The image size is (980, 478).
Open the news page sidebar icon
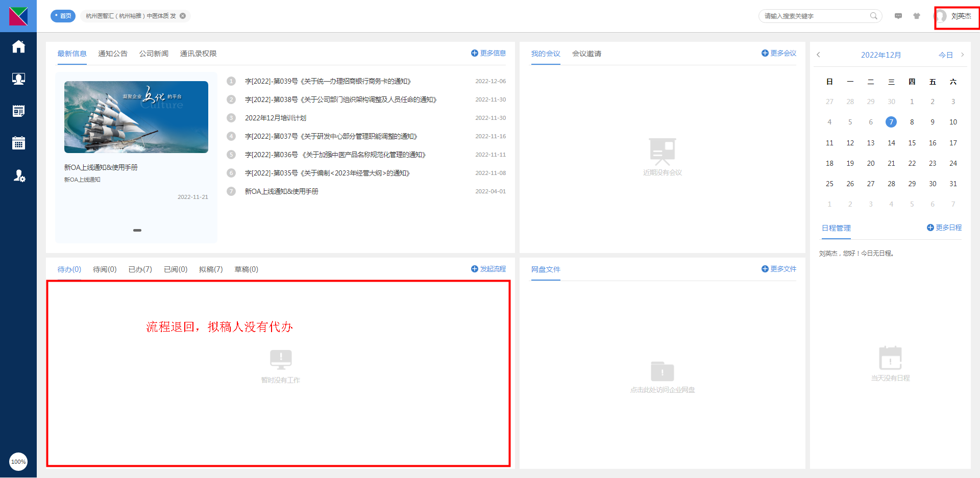[x=18, y=111]
